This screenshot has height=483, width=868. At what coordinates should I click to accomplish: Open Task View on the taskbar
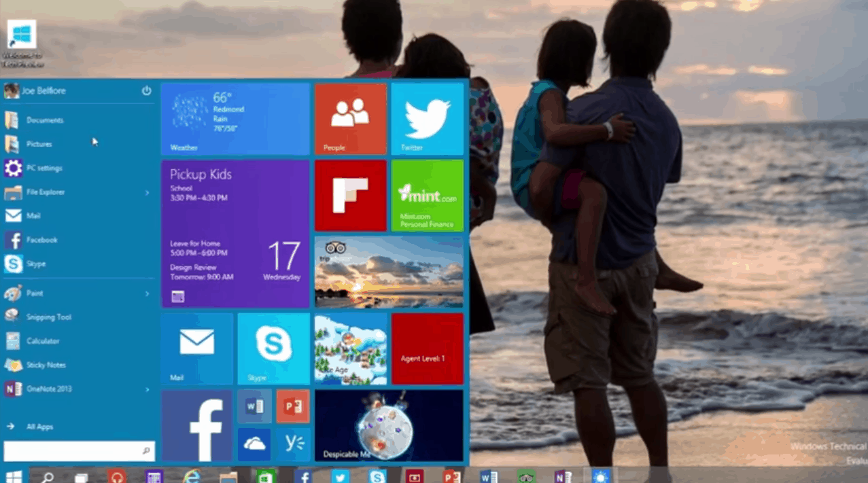tap(82, 477)
